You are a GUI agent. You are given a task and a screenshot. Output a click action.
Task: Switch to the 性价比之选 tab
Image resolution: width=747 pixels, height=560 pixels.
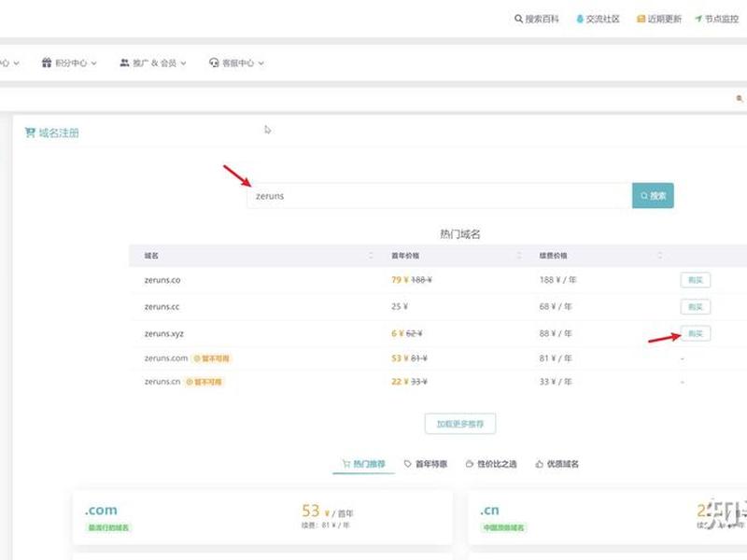pyautogui.click(x=491, y=464)
